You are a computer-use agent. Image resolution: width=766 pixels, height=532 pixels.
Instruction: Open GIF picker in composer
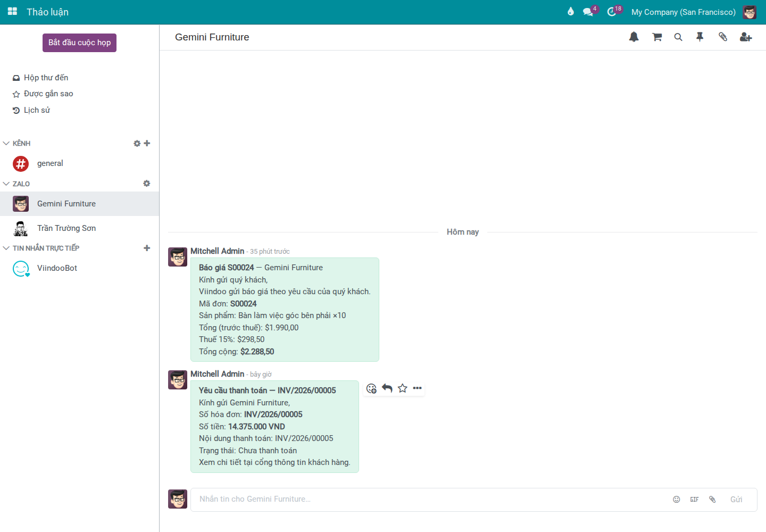click(694, 500)
